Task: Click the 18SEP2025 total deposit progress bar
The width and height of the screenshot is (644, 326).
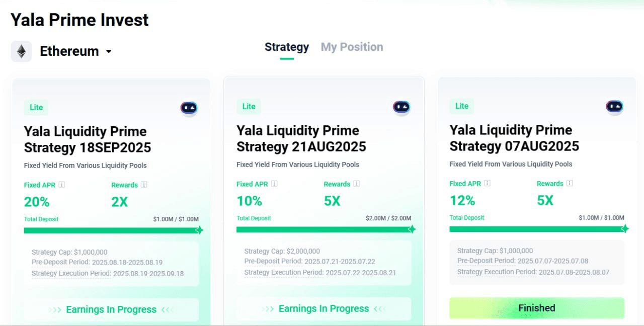Action: 111,230
